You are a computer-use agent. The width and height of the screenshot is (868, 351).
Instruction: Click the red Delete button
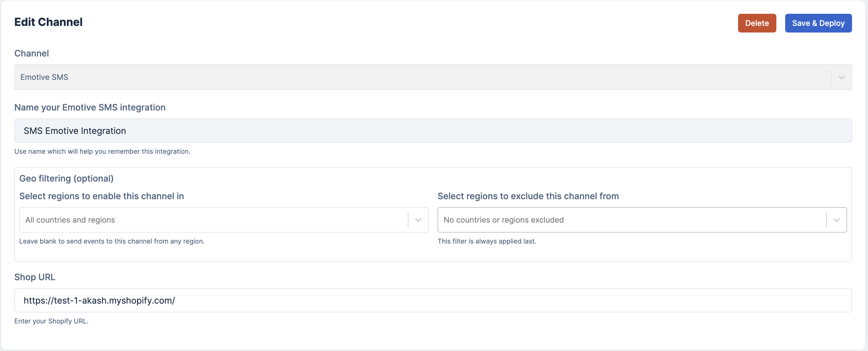[757, 23]
